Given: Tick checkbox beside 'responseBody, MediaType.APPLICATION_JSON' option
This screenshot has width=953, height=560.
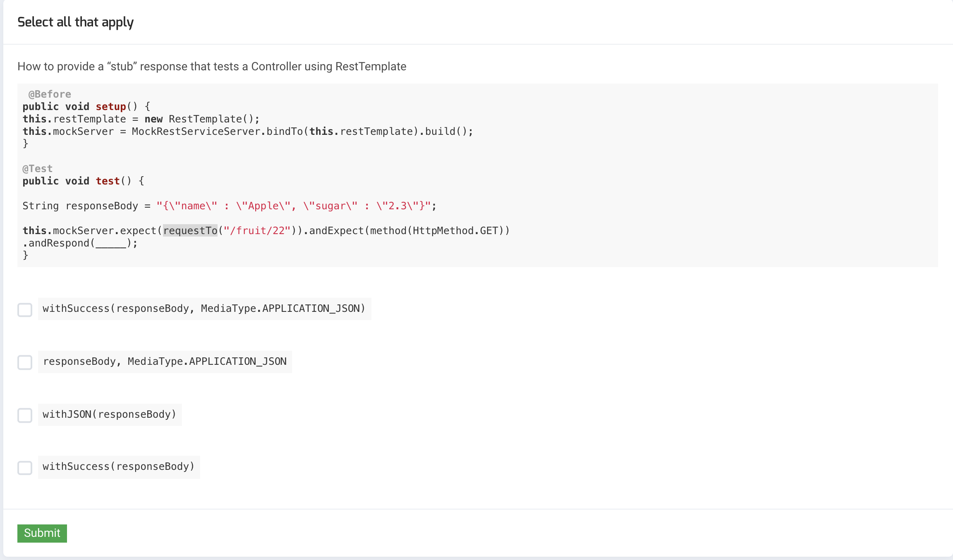Looking at the screenshot, I should pos(25,362).
